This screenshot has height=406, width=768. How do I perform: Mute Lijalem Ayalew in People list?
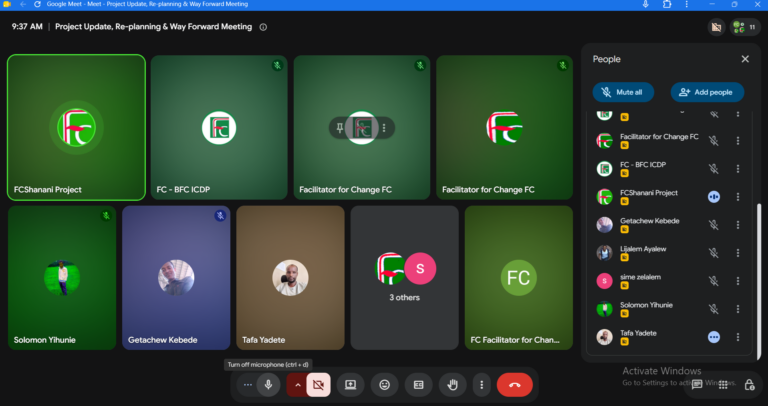coord(714,253)
